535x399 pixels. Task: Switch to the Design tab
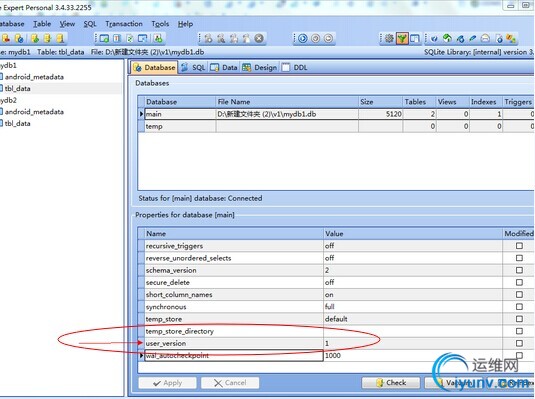click(x=260, y=68)
